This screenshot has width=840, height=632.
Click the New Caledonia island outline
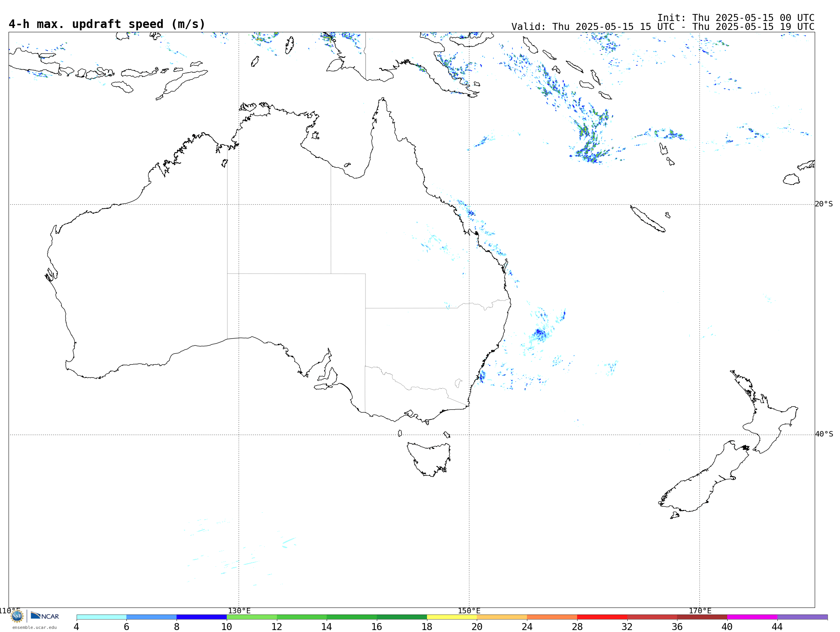coord(647,219)
